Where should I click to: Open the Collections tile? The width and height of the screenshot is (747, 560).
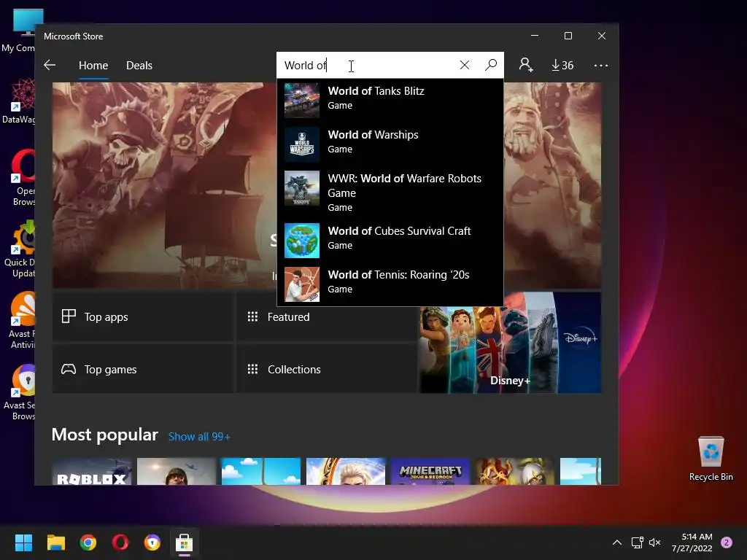[327, 369]
